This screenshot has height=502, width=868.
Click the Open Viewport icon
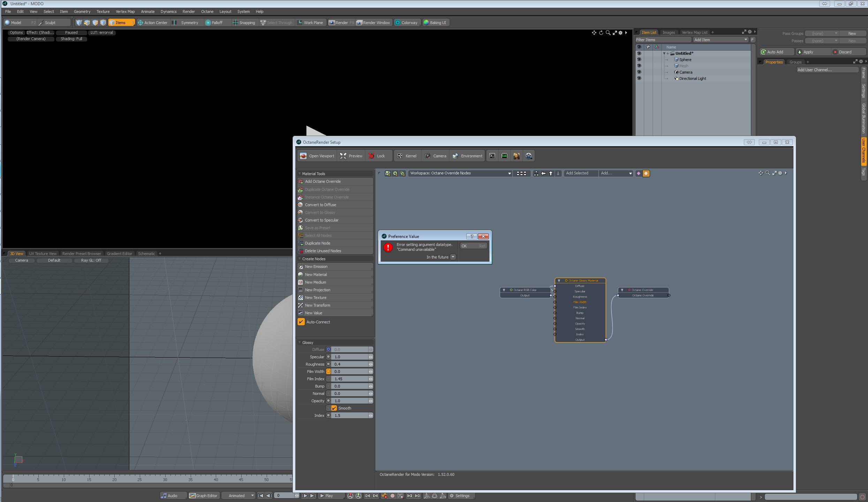tap(303, 156)
